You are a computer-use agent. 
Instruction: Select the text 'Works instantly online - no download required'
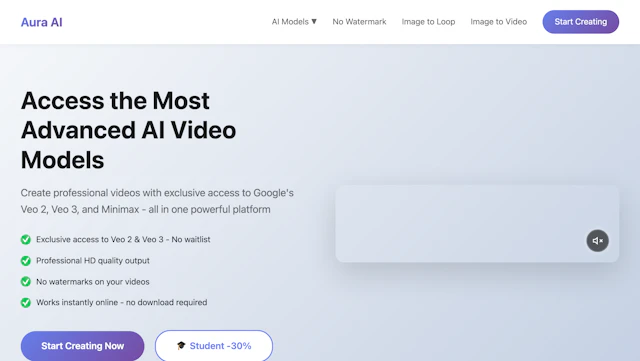(122, 303)
